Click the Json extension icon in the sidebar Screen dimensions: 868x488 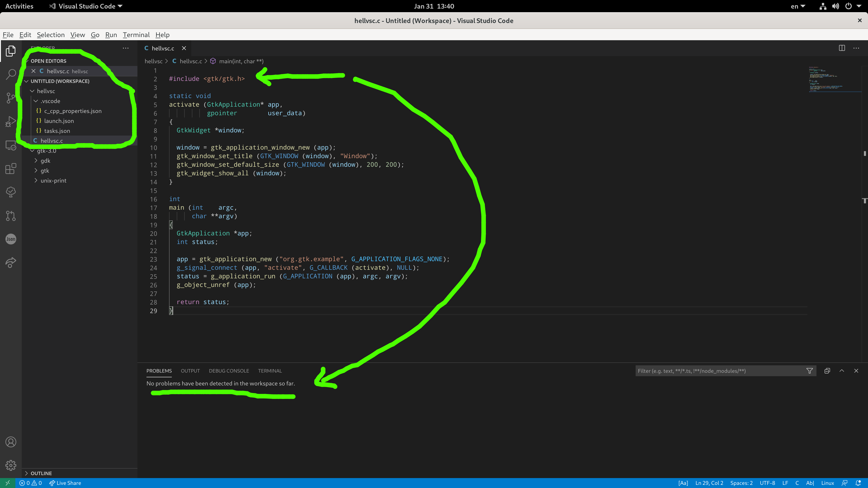coord(11,239)
